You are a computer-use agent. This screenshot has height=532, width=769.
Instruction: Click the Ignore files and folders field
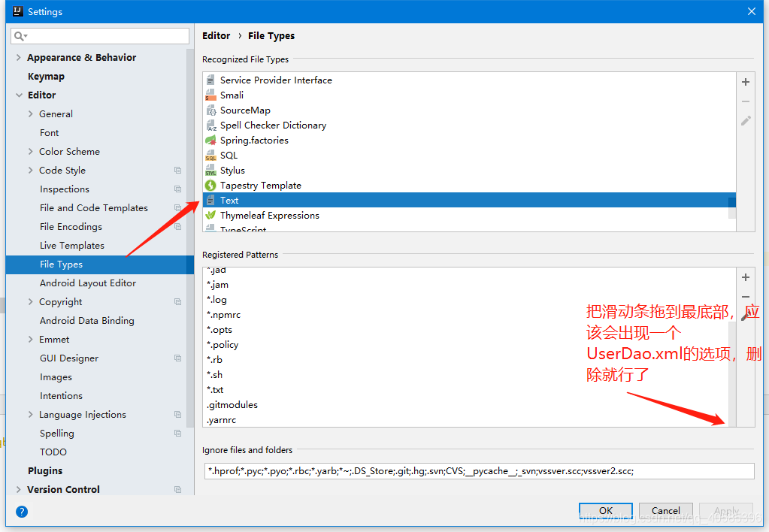pos(479,471)
